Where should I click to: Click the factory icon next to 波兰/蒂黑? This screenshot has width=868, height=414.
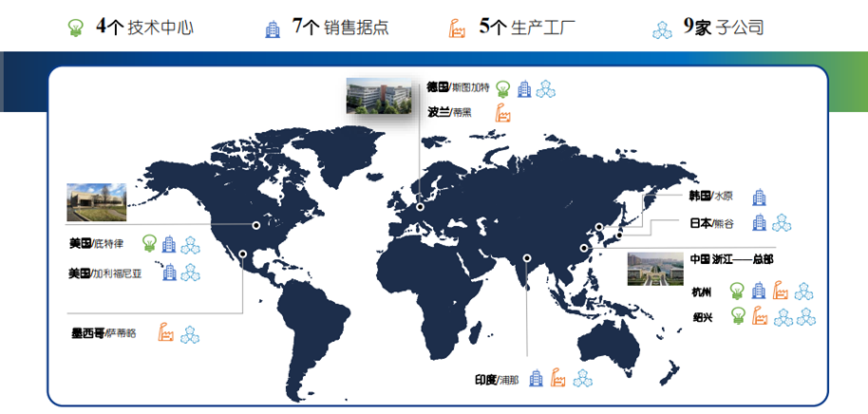(x=503, y=112)
